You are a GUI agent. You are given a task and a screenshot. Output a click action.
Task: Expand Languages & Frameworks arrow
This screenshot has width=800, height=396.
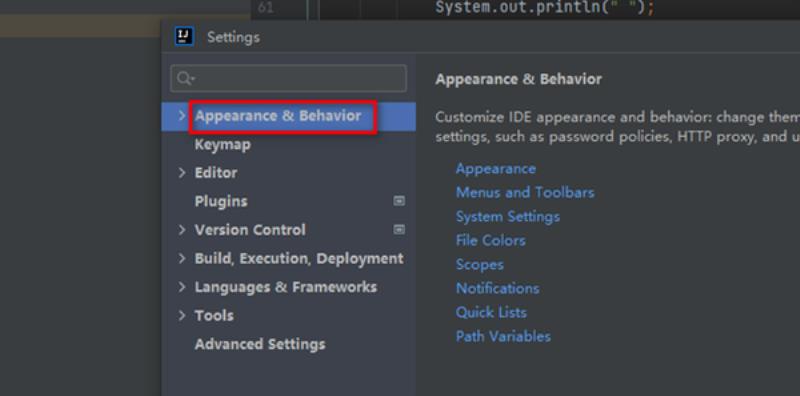[x=182, y=287]
